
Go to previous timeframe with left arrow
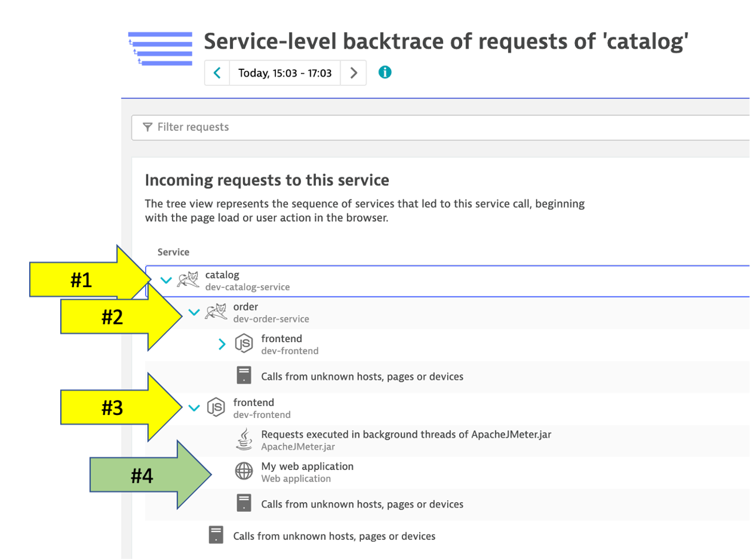217,73
